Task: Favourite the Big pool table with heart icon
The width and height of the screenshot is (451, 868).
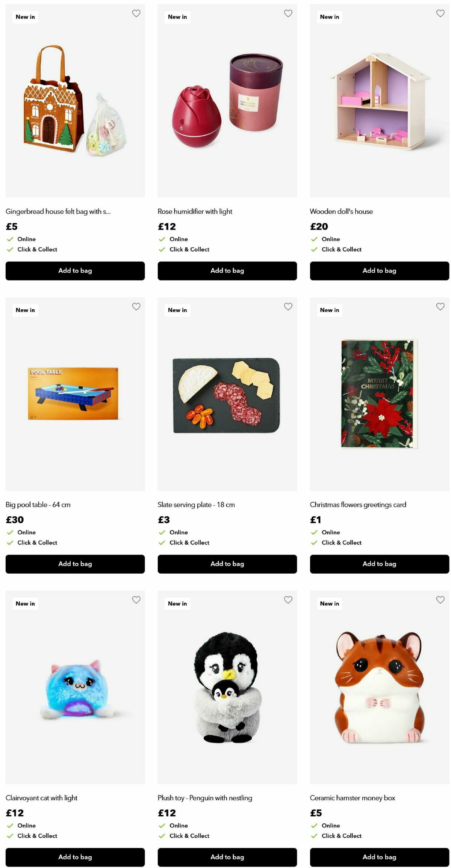Action: coord(136,306)
